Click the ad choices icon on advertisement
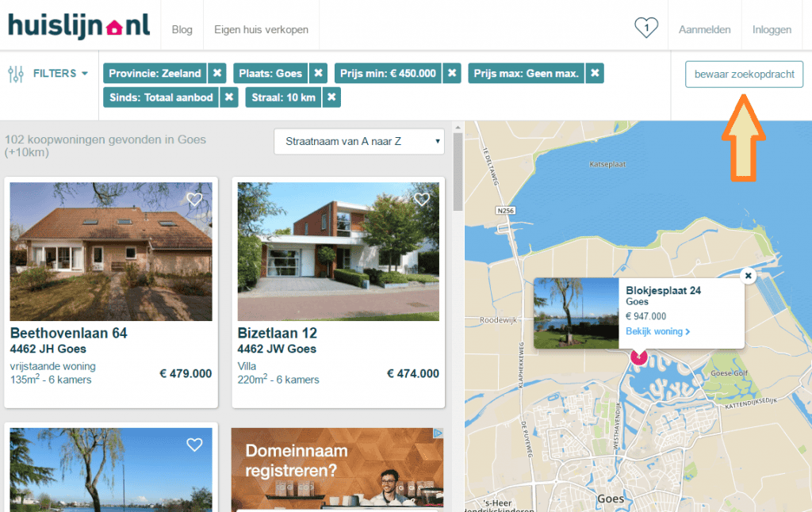812x512 pixels. [x=438, y=434]
